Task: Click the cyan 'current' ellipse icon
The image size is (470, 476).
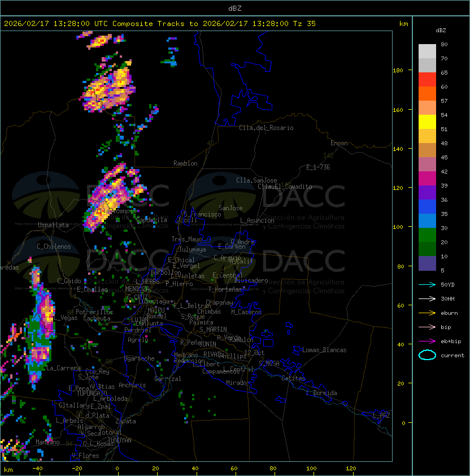Action: pyautogui.click(x=427, y=355)
